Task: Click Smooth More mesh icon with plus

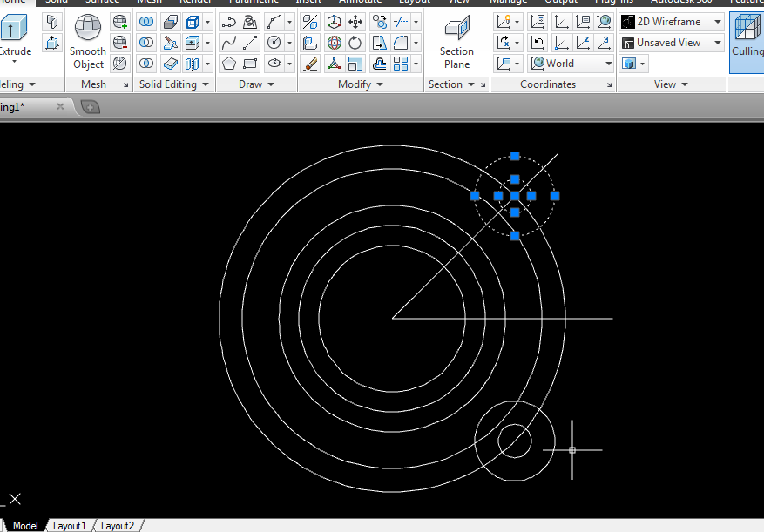Action: [120, 22]
